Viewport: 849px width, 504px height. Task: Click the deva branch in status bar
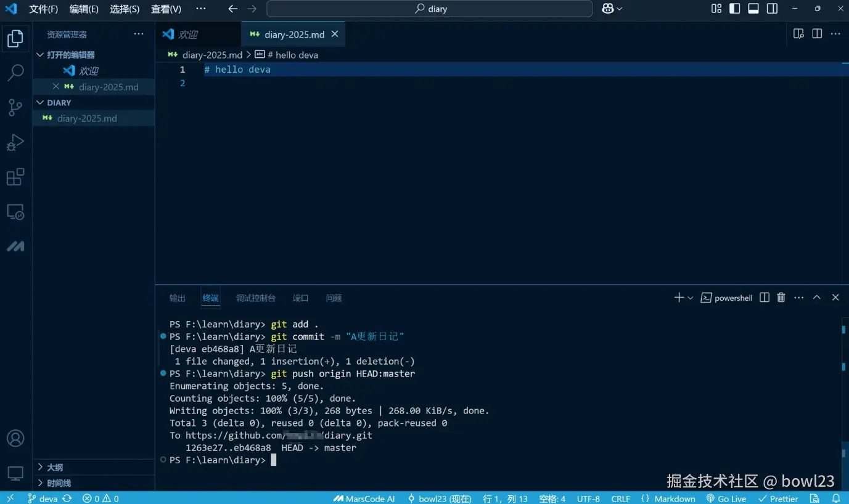pos(43,498)
